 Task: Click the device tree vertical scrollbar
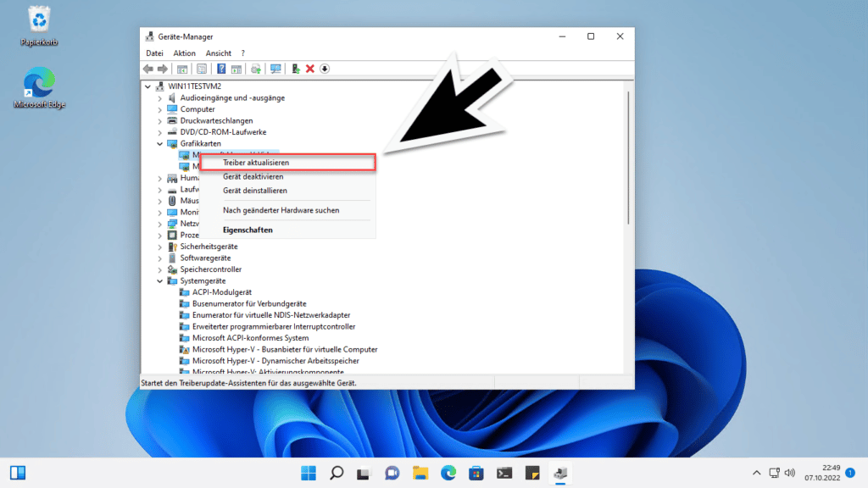pyautogui.click(x=628, y=158)
